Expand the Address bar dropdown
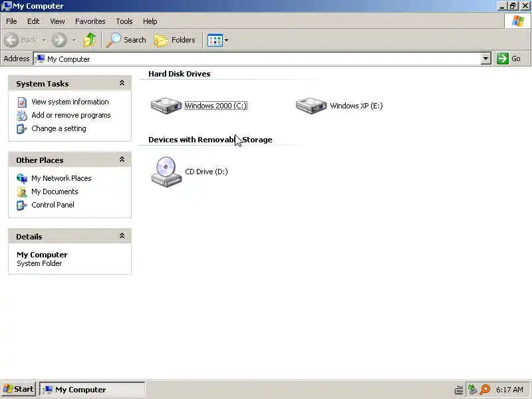The height and width of the screenshot is (399, 532). (486, 59)
